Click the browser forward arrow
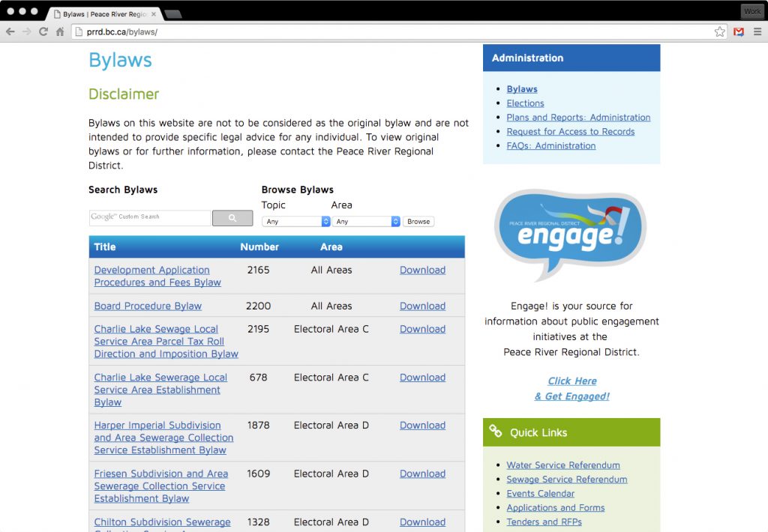 click(x=27, y=31)
